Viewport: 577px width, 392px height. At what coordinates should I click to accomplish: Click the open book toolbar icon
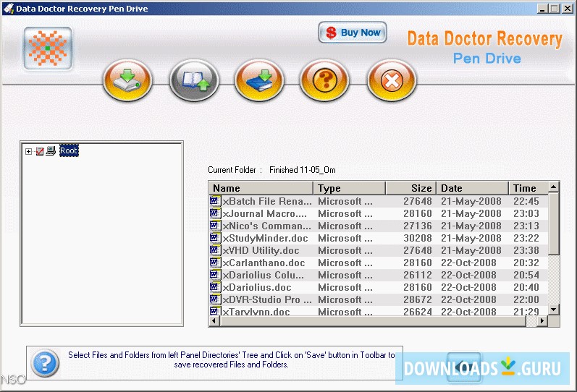194,80
